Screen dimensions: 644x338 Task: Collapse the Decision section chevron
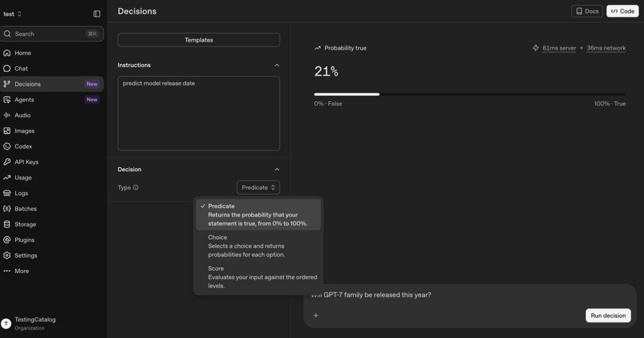pos(277,170)
